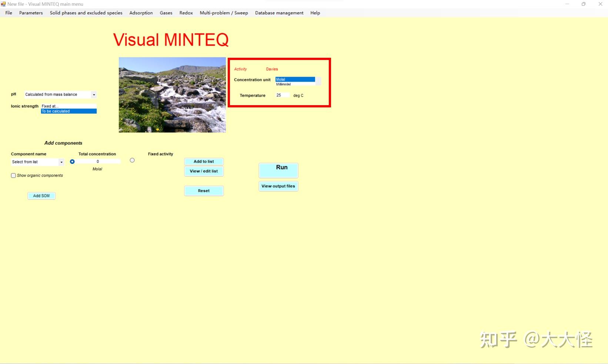Open the Help menu

pos(315,13)
